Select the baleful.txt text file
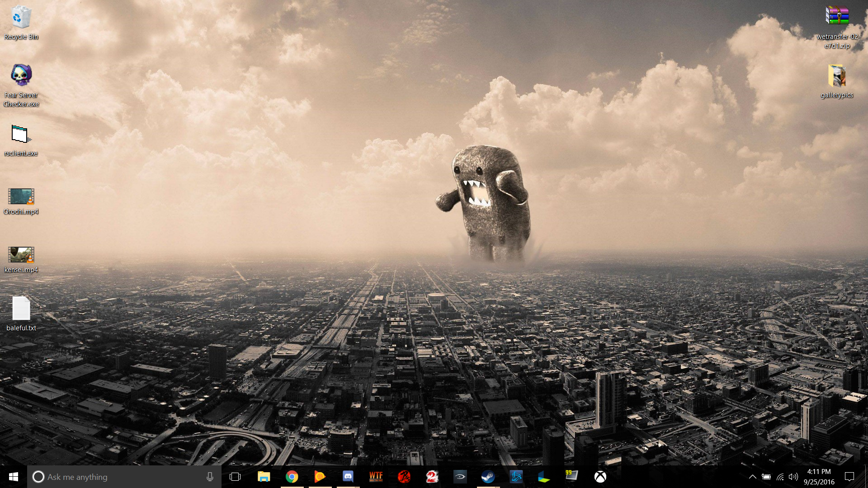 tap(21, 314)
